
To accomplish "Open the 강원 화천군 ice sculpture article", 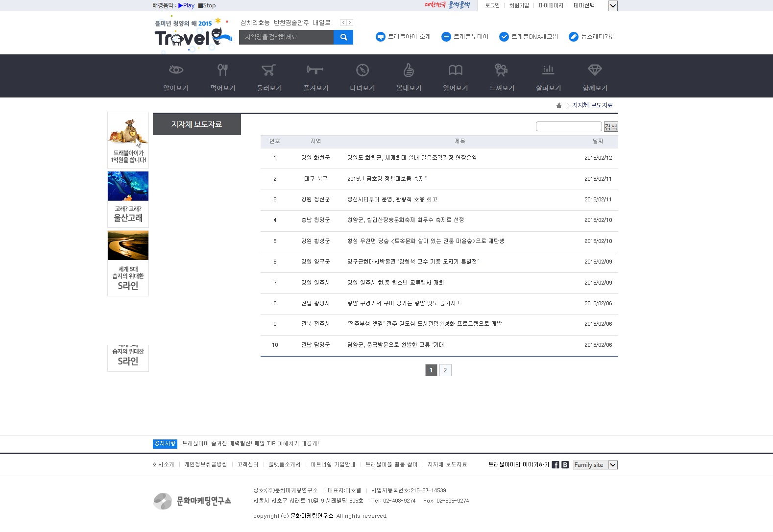I will point(411,158).
